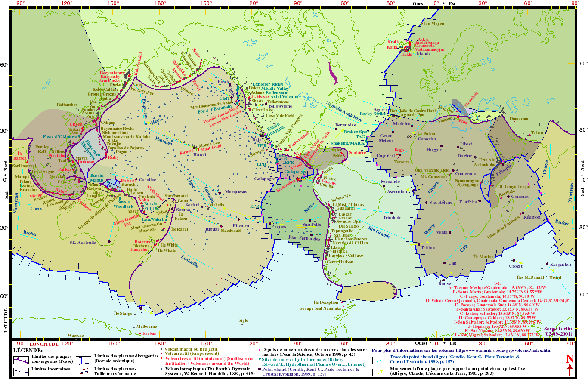Click the divergent plate boundary legend symbol
The image size is (588, 379).
point(83,361)
